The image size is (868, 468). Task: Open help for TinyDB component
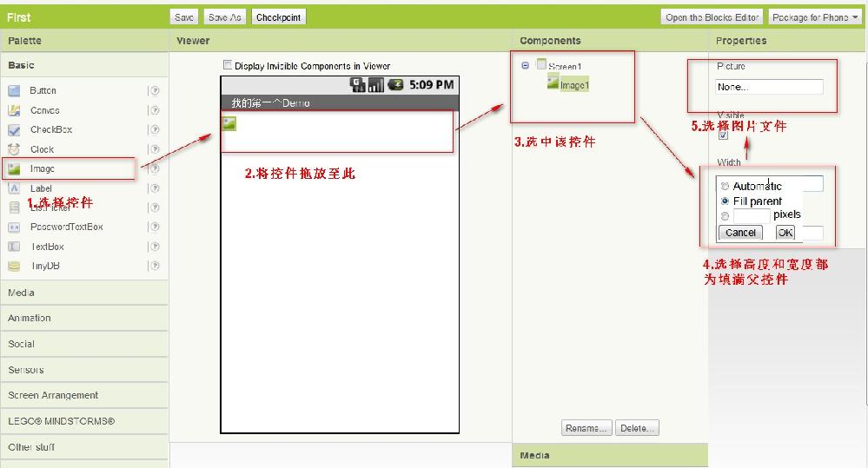click(155, 266)
